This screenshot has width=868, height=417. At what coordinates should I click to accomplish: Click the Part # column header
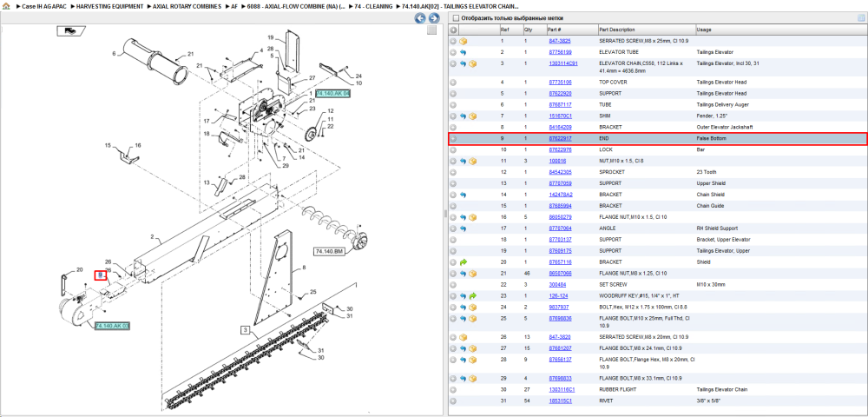pos(555,30)
